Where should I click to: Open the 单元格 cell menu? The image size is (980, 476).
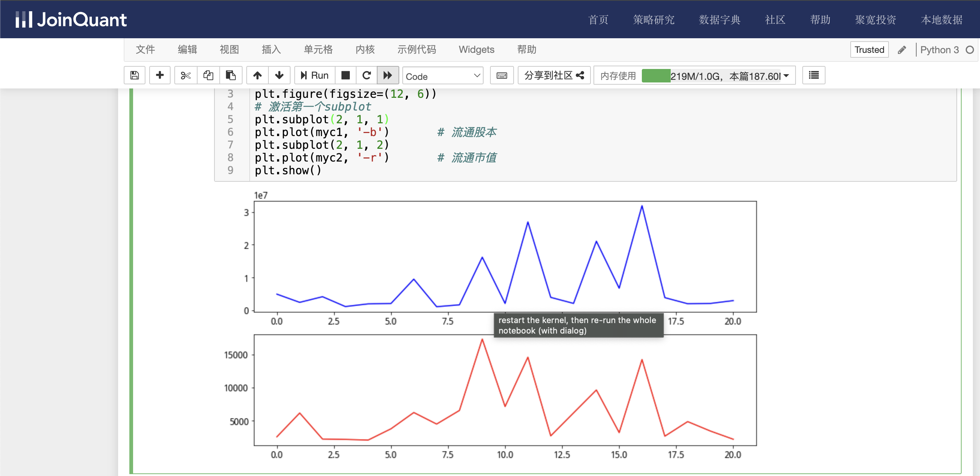pyautogui.click(x=318, y=49)
